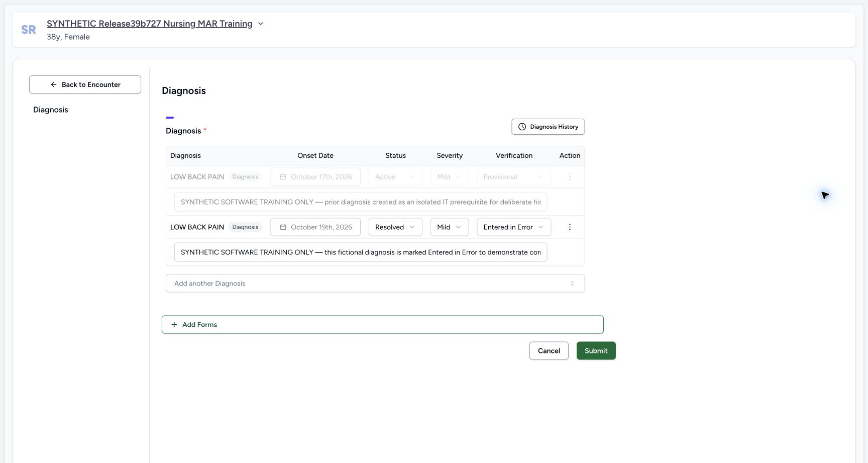Go back to the encounter
This screenshot has height=463, width=868.
click(85, 84)
